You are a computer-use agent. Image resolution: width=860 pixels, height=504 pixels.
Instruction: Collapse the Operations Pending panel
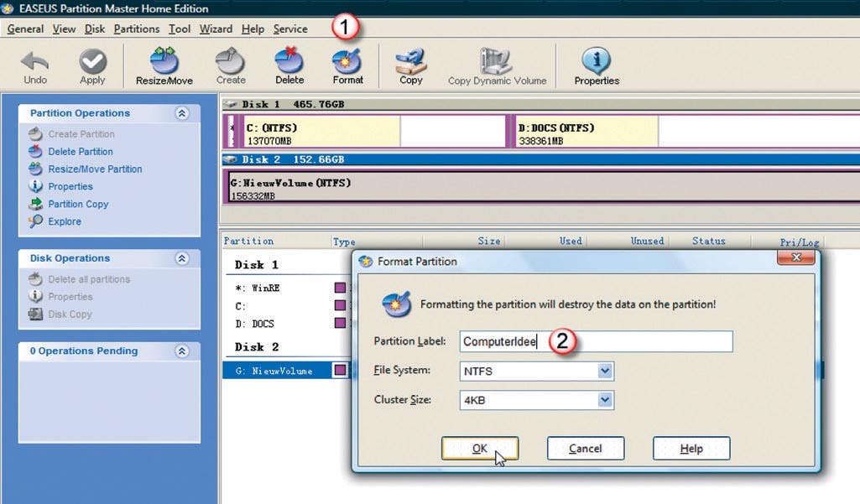(x=181, y=351)
